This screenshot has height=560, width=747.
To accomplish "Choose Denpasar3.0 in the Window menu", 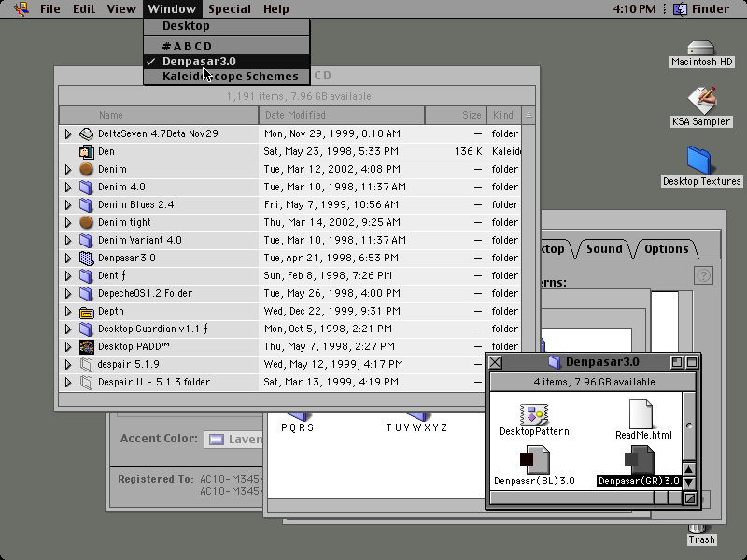I will point(227,62).
